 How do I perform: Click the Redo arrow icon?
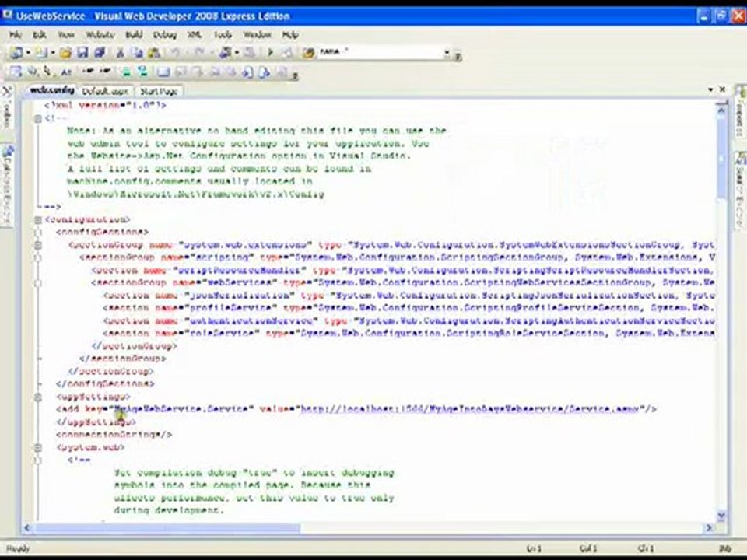coord(200,52)
